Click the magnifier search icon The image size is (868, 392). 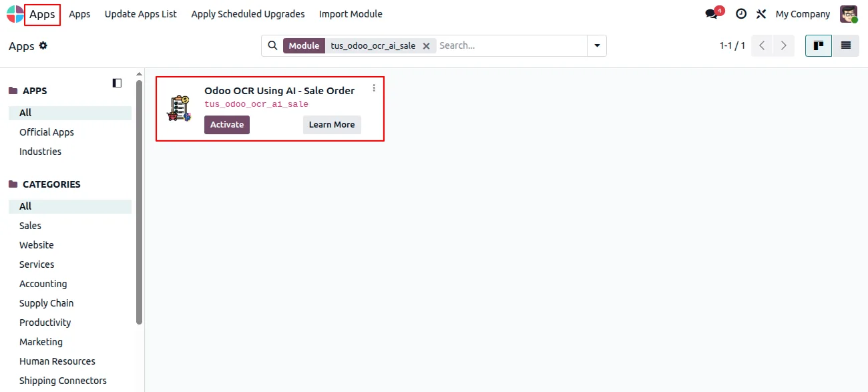[272, 45]
